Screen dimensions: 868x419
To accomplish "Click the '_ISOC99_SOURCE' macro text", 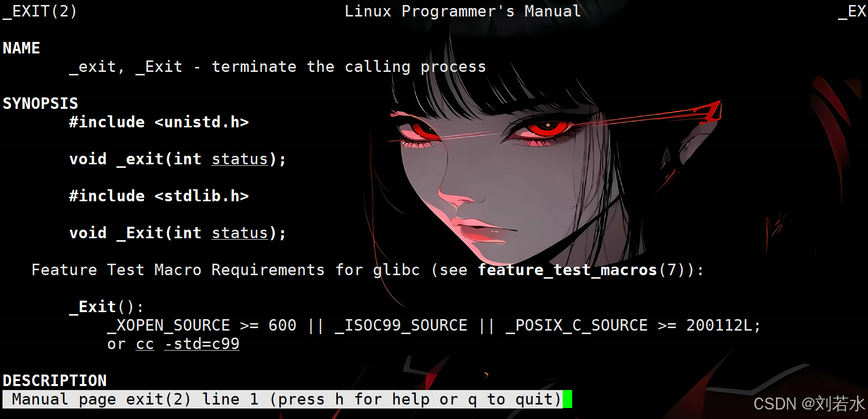I will pyautogui.click(x=401, y=326).
